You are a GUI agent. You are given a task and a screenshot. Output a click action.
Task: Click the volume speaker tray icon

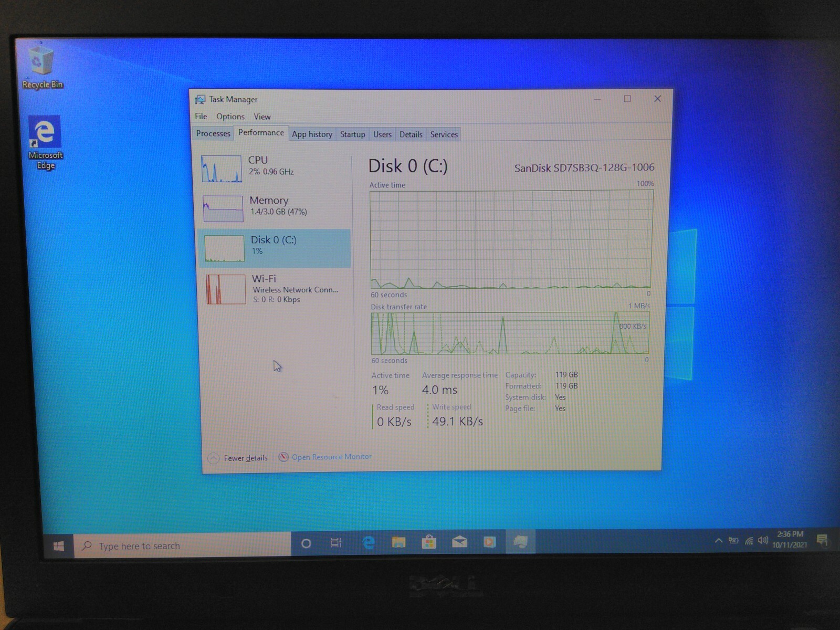(x=763, y=540)
